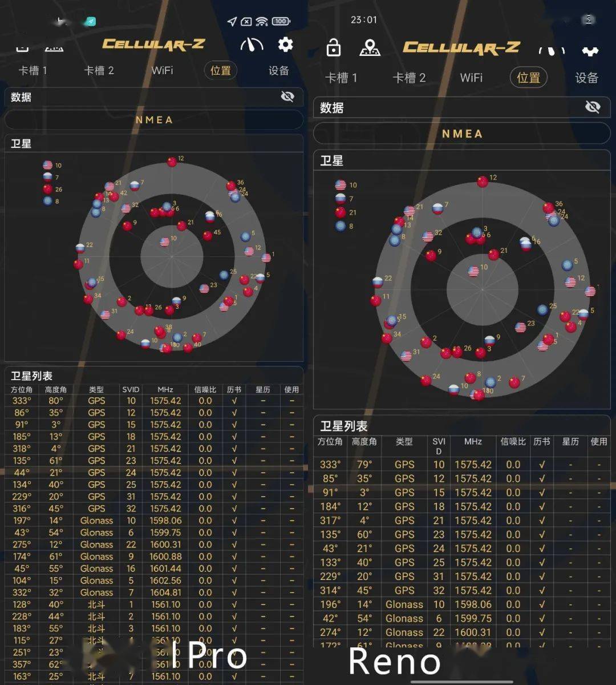Tap USA satellite 31 in Reno sky plot
This screenshot has width=616, height=685.
[x=406, y=356]
